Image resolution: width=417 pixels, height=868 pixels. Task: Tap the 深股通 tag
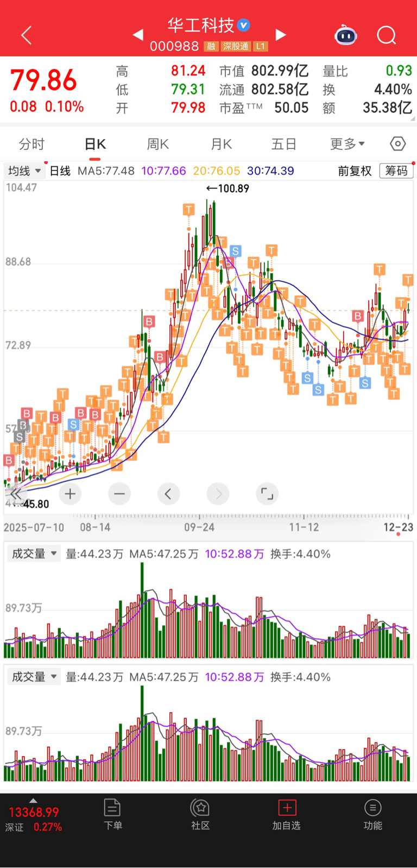236,46
